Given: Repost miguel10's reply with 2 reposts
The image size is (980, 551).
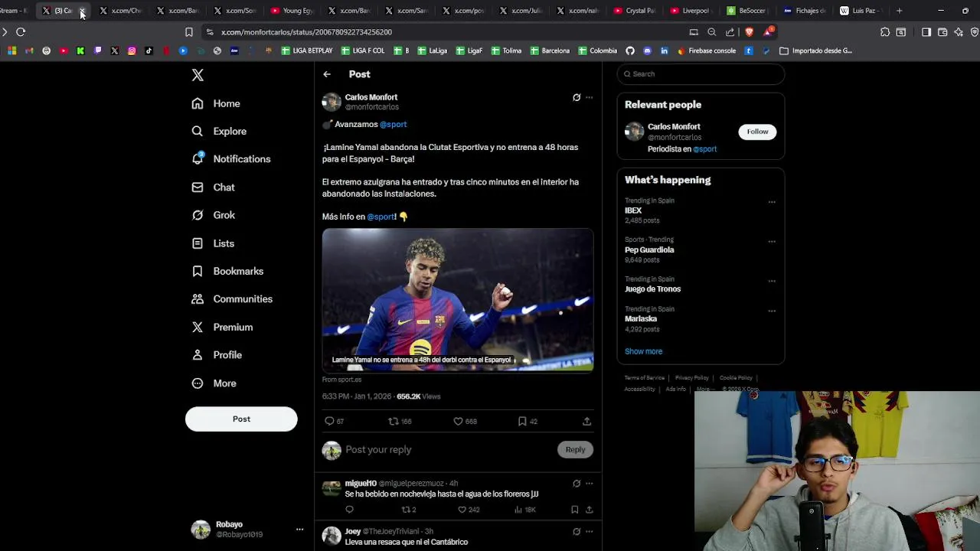Looking at the screenshot, I should 406,510.
